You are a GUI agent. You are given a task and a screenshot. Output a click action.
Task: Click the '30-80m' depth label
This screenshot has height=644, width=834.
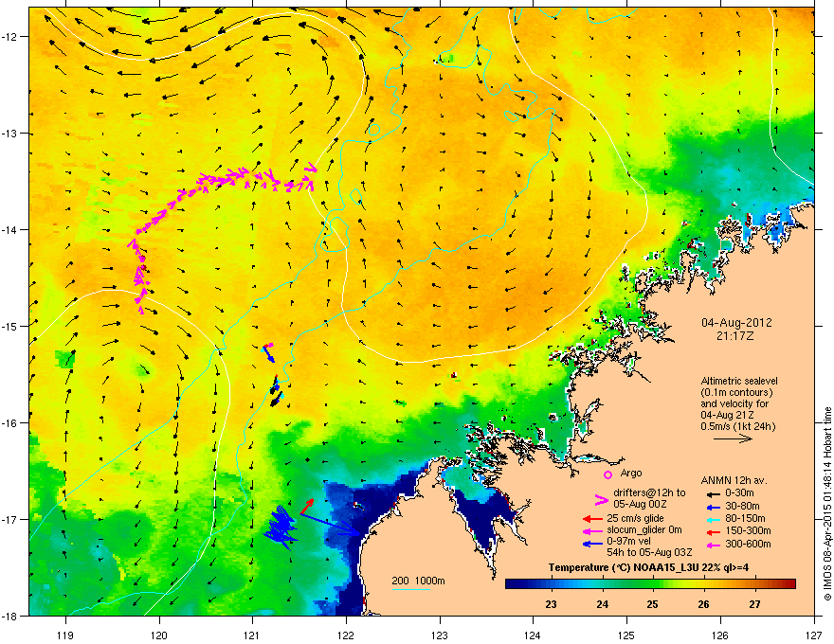[742, 506]
